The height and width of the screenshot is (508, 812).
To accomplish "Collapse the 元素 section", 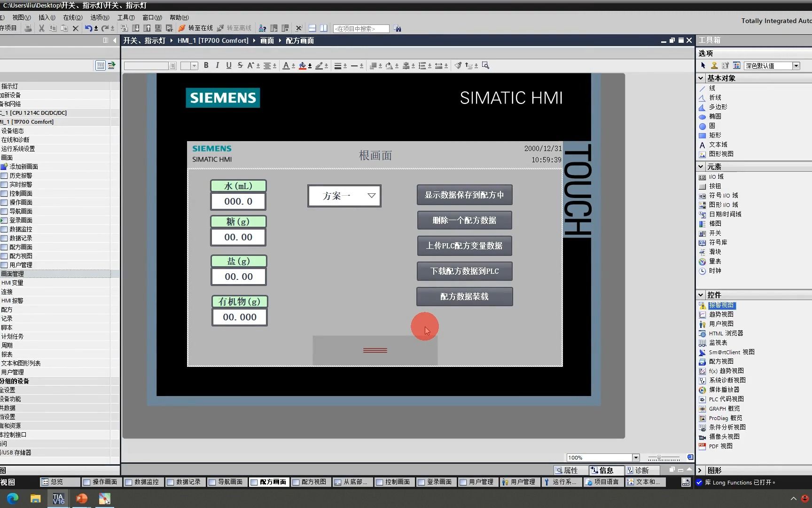I will pyautogui.click(x=701, y=167).
